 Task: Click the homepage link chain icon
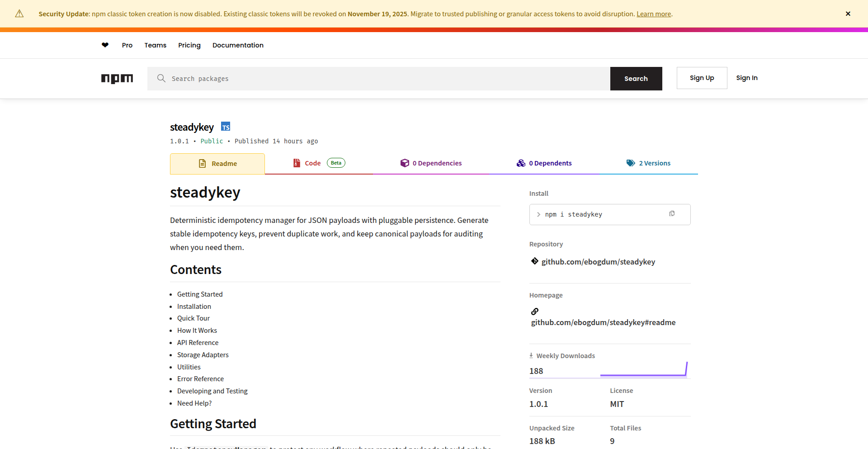tap(535, 312)
